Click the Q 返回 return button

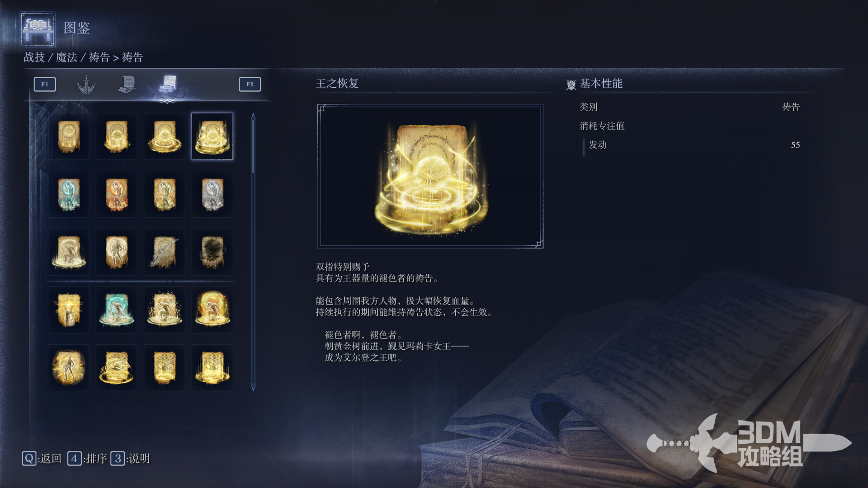coord(42,459)
